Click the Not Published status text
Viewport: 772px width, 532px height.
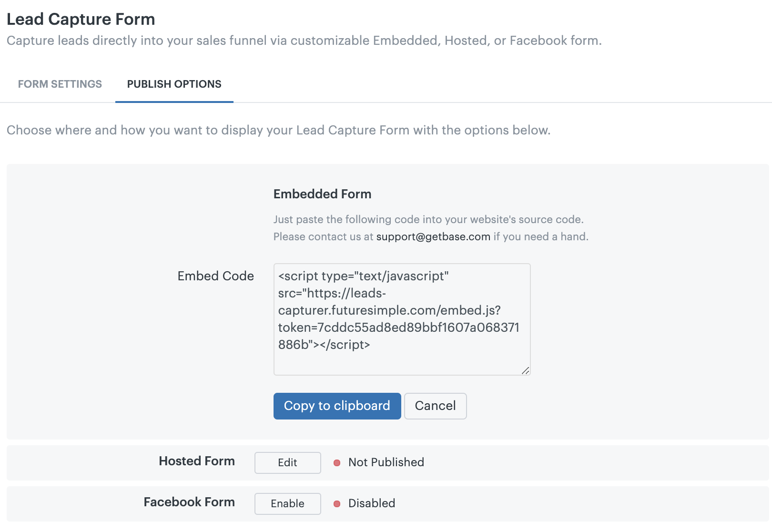386,462
